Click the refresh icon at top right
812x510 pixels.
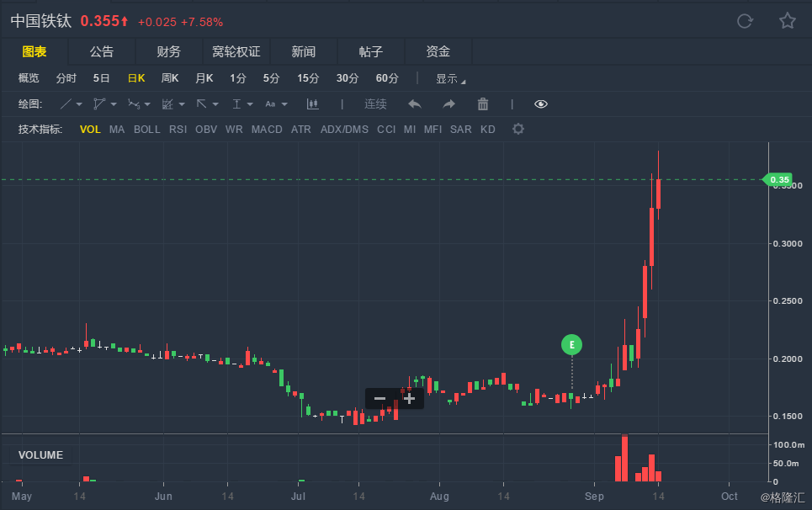click(745, 21)
